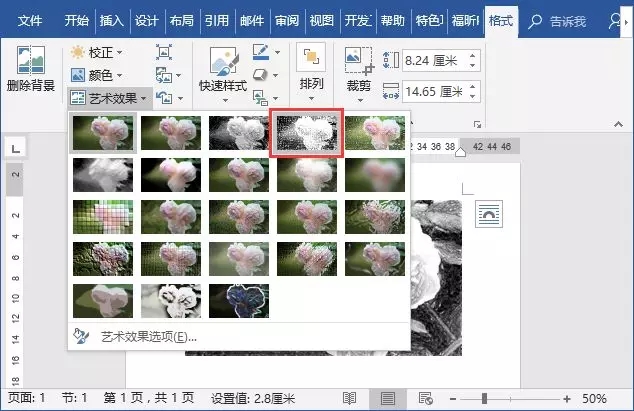Open the Size dialog launcher

pyautogui.click(x=477, y=125)
